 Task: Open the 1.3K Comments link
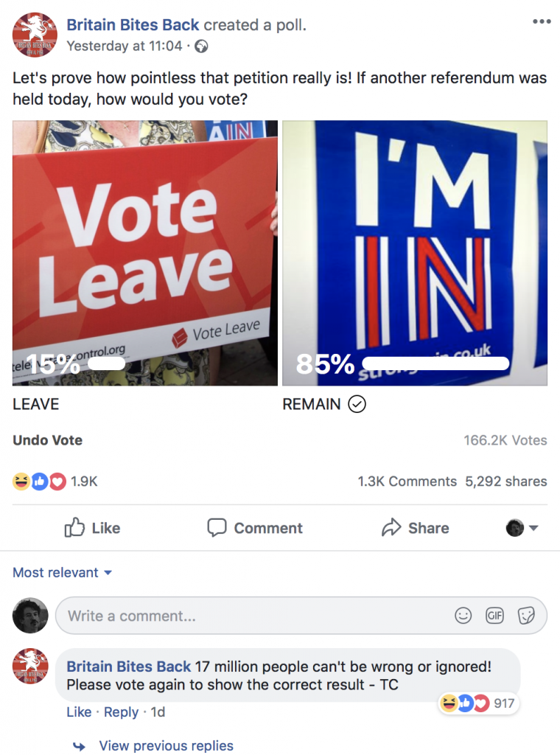[407, 481]
